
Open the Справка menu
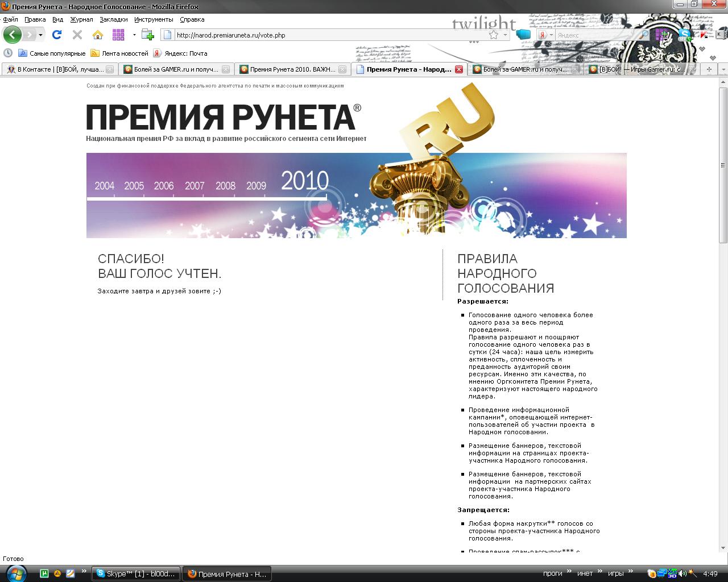click(192, 19)
